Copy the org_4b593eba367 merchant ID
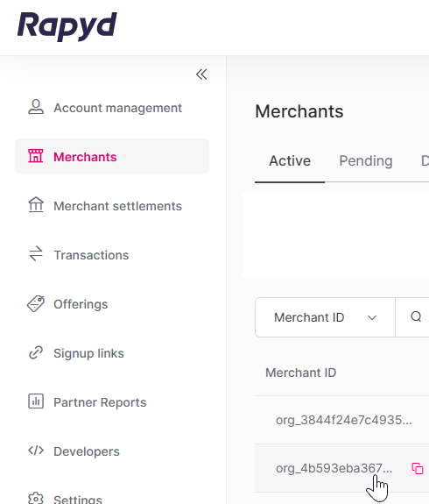This screenshot has height=504, width=429. pos(417,468)
